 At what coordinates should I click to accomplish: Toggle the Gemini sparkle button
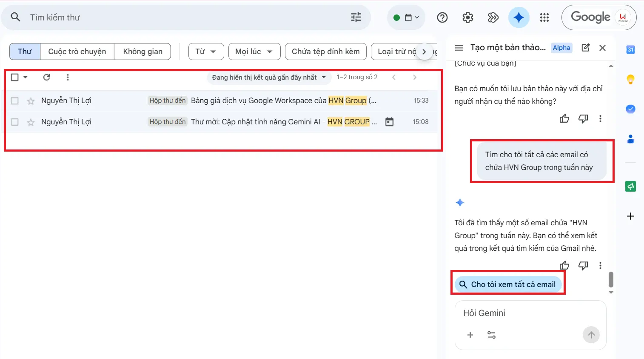[519, 17]
